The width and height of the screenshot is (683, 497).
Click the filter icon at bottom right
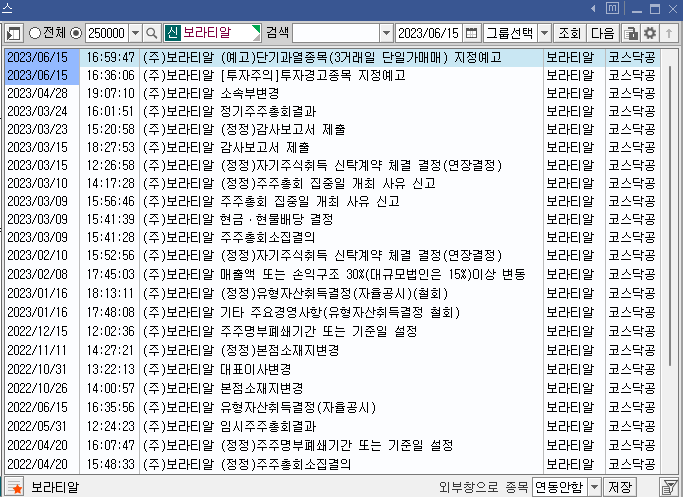[669, 487]
